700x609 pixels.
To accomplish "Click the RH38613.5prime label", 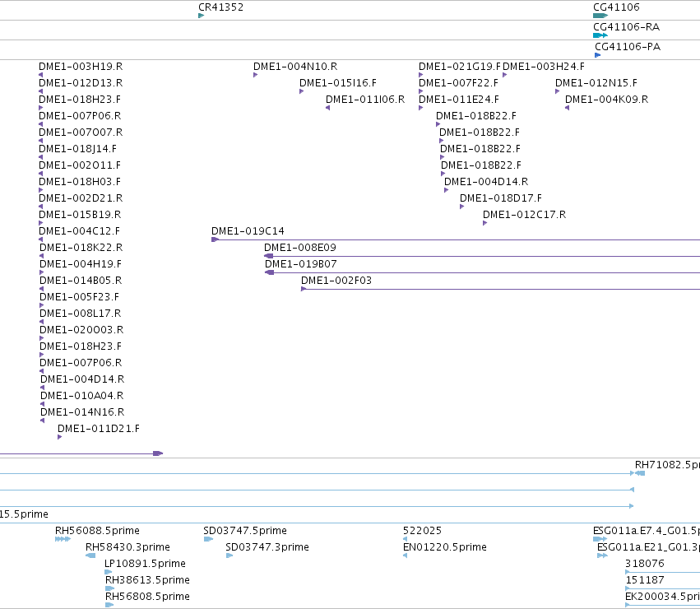I will pyautogui.click(x=147, y=580).
